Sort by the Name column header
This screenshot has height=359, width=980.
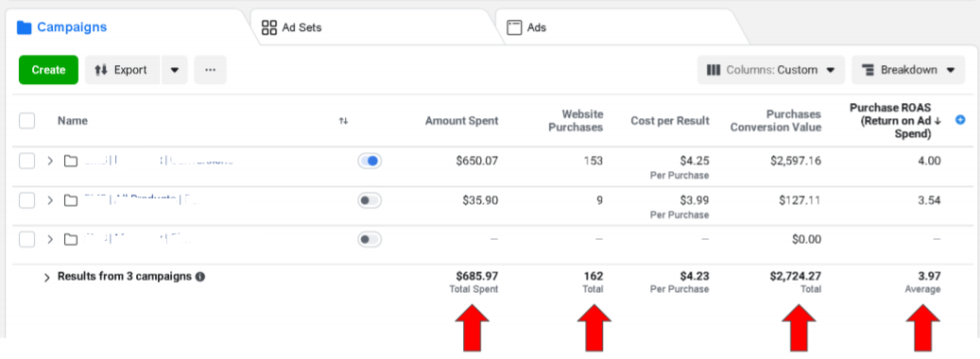73,121
